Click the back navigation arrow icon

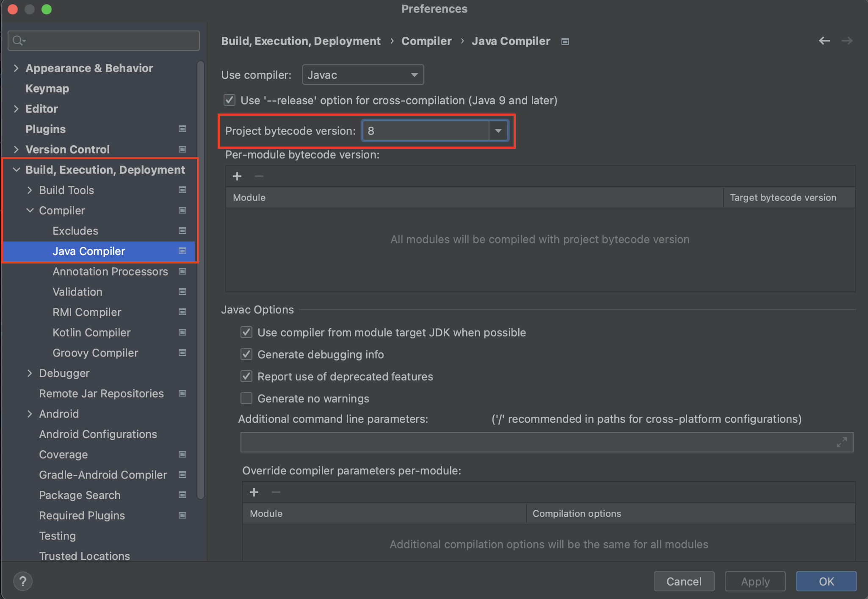click(x=824, y=41)
